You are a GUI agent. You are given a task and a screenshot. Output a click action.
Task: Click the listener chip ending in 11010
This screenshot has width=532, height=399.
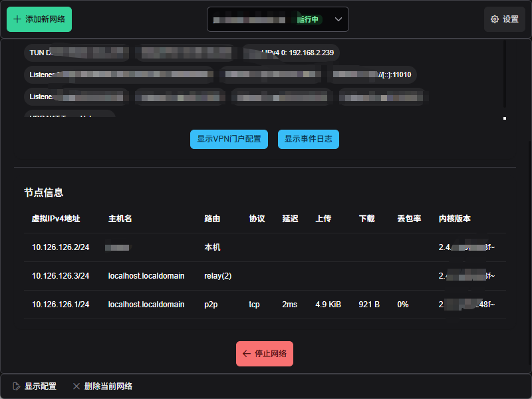[x=372, y=74]
